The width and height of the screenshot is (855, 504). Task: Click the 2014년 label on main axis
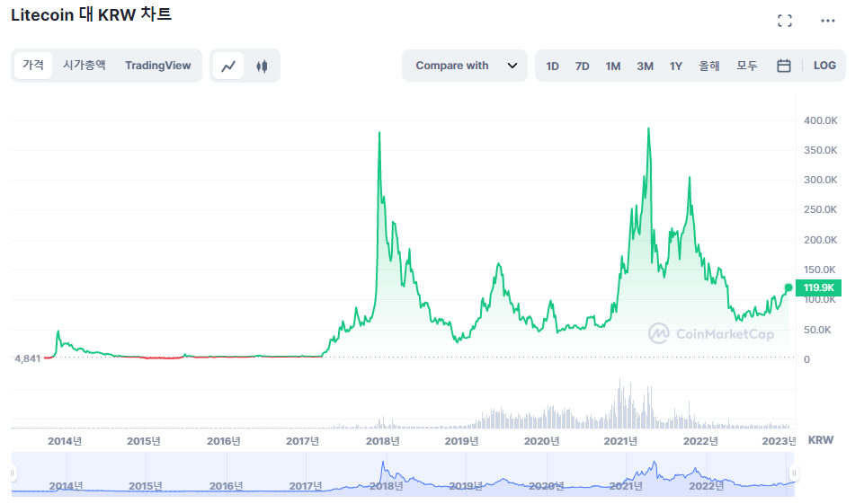[x=65, y=441]
